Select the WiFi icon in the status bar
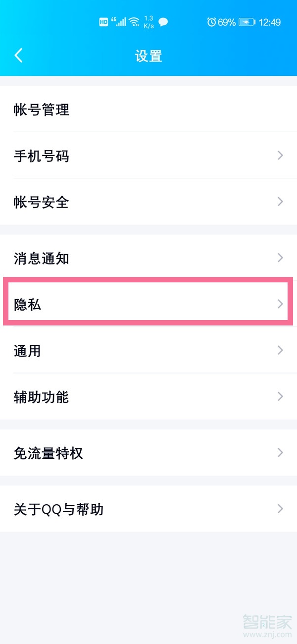The width and height of the screenshot is (297, 644). (x=134, y=22)
